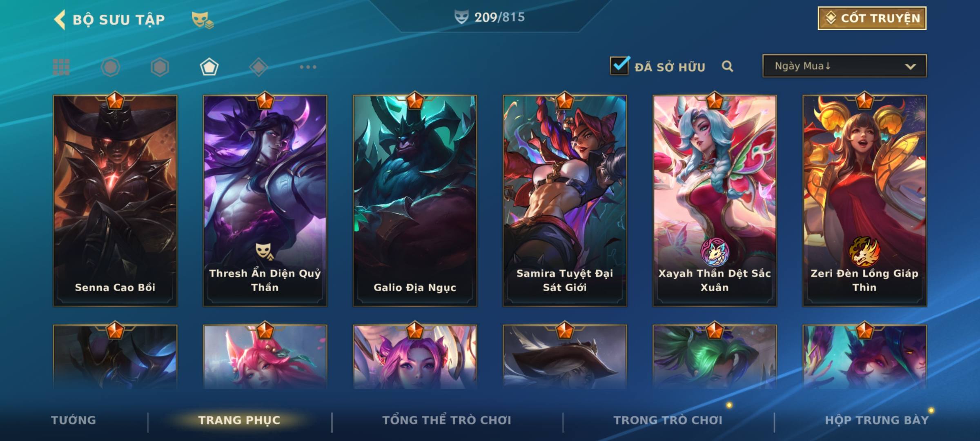Screen dimensions: 980x441
Task: Select Zeri Đèn Lồng Giáp Thìn skin
Action: (x=864, y=200)
